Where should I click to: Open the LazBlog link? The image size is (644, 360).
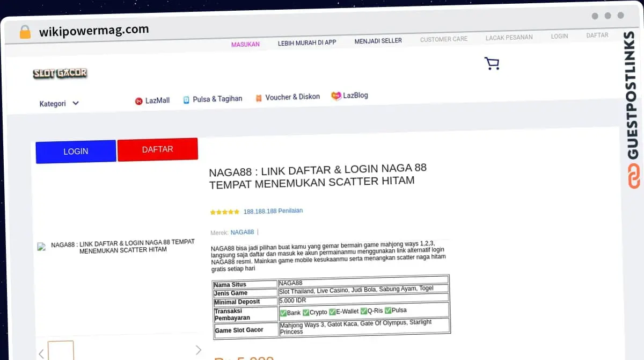pos(355,95)
